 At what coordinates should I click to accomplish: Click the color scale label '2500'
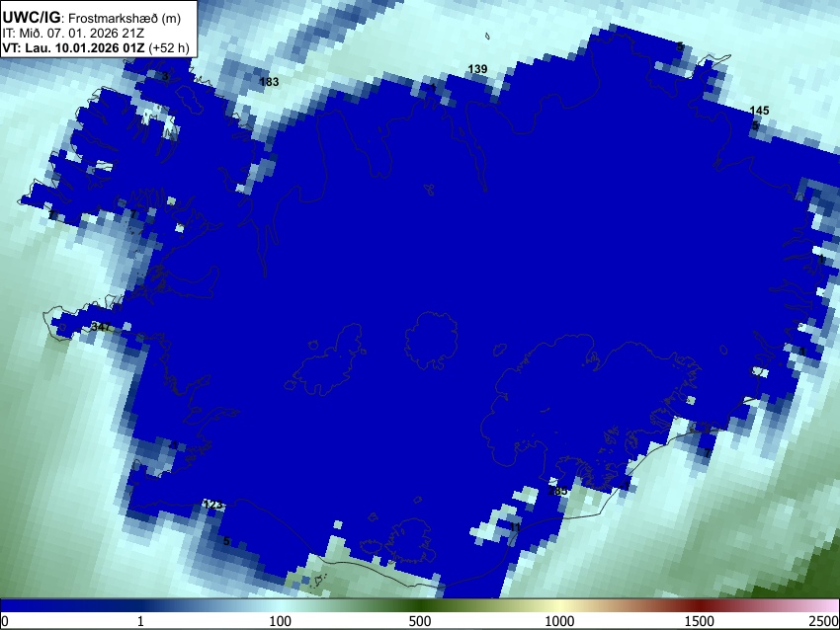[x=825, y=621]
